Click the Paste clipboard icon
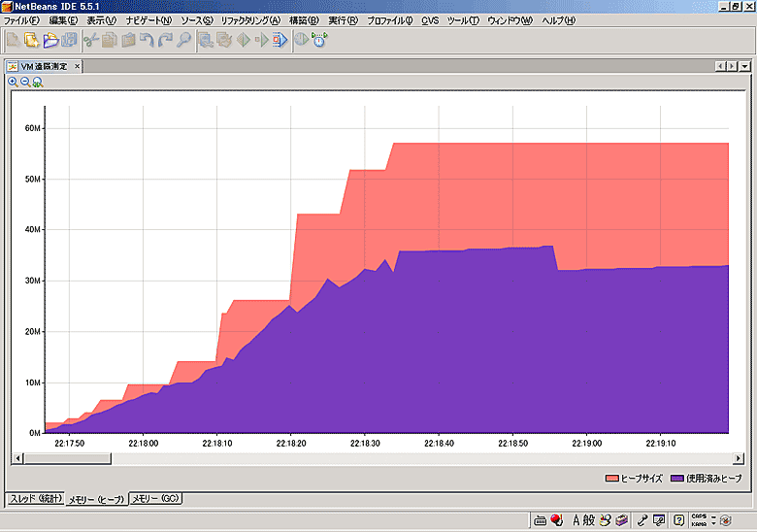Screen dimensions: 757x532 point(128,40)
